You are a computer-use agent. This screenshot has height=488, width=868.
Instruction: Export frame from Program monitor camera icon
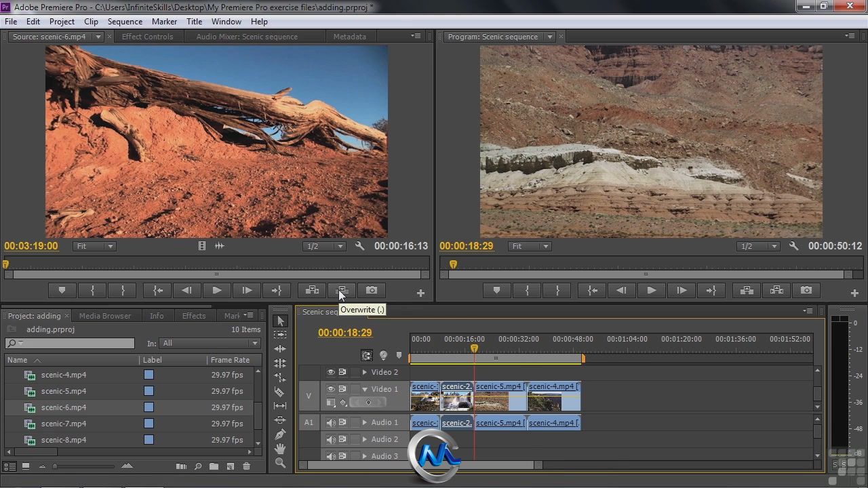806,290
